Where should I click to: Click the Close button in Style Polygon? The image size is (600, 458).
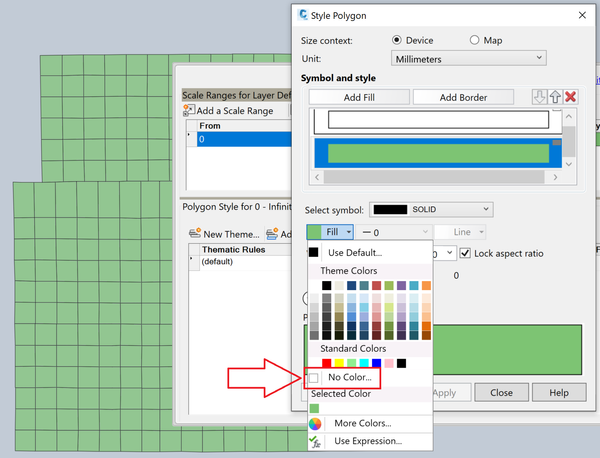pyautogui.click(x=501, y=393)
